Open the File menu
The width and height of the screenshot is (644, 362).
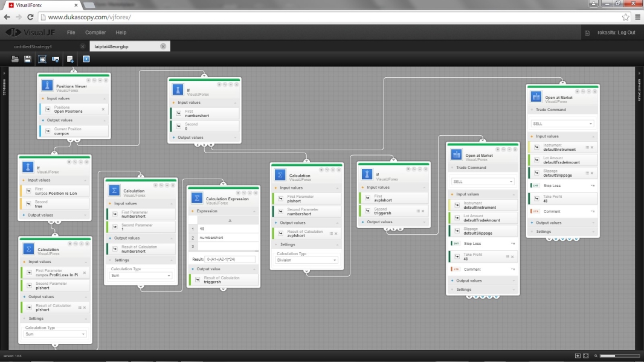(71, 33)
